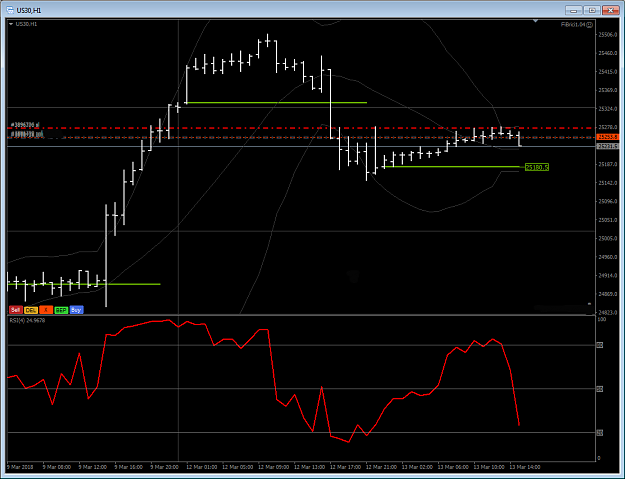Minimize the US30,H1 chart window
625x479 pixels.
[574, 10]
